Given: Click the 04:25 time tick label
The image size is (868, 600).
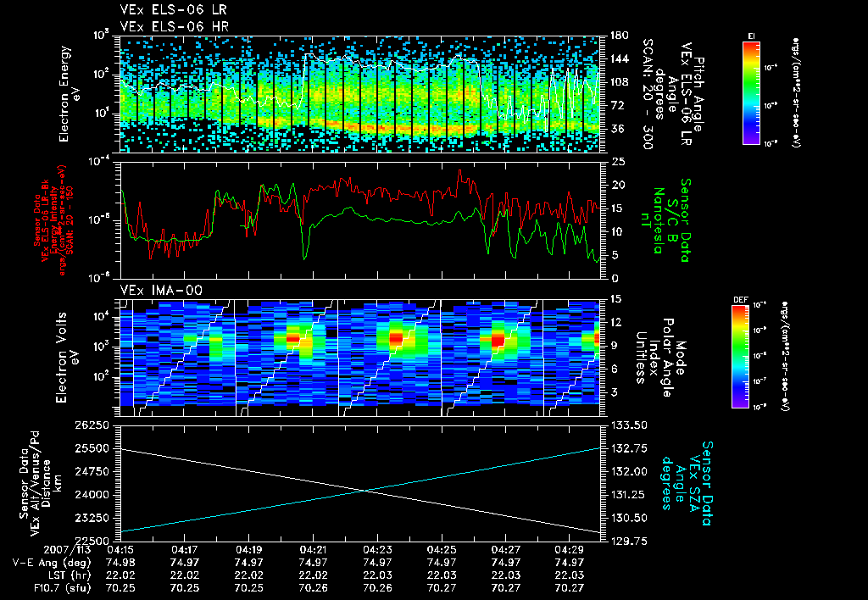Looking at the screenshot, I should (x=442, y=551).
